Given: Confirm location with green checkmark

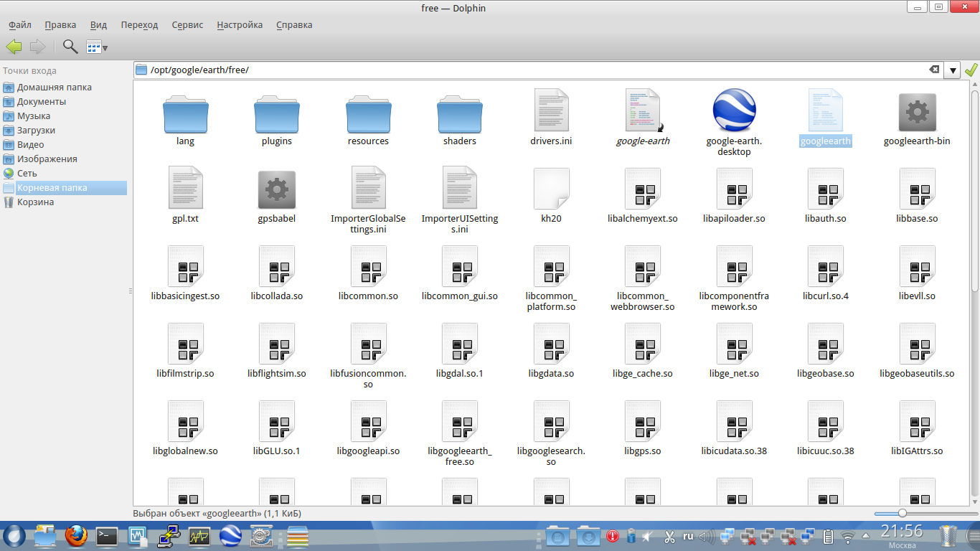Looking at the screenshot, I should click(971, 70).
